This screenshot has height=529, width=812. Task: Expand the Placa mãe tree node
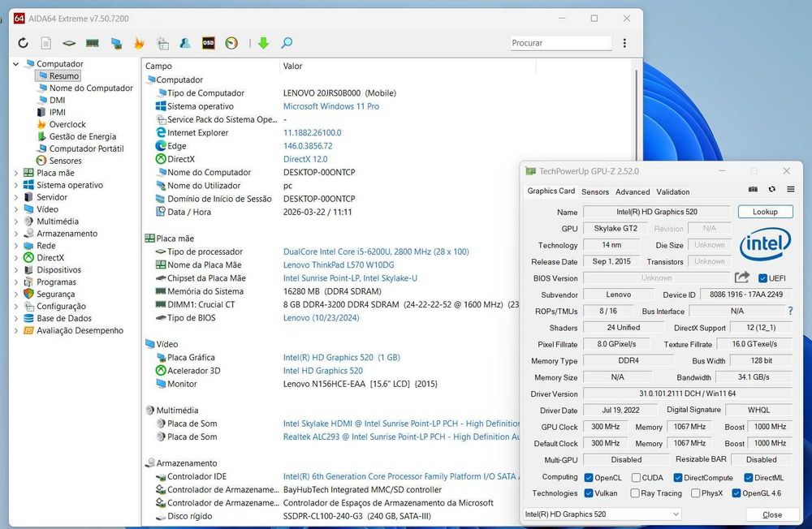click(x=16, y=173)
